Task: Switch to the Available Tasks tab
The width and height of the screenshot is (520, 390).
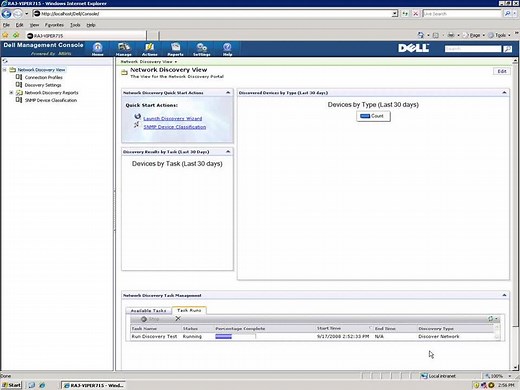Action: 148,310
